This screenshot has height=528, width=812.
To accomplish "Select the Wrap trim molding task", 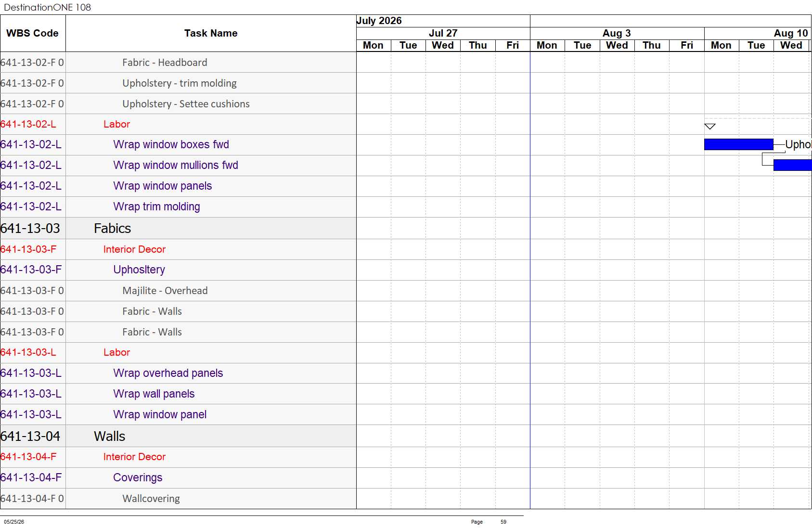I will [156, 206].
